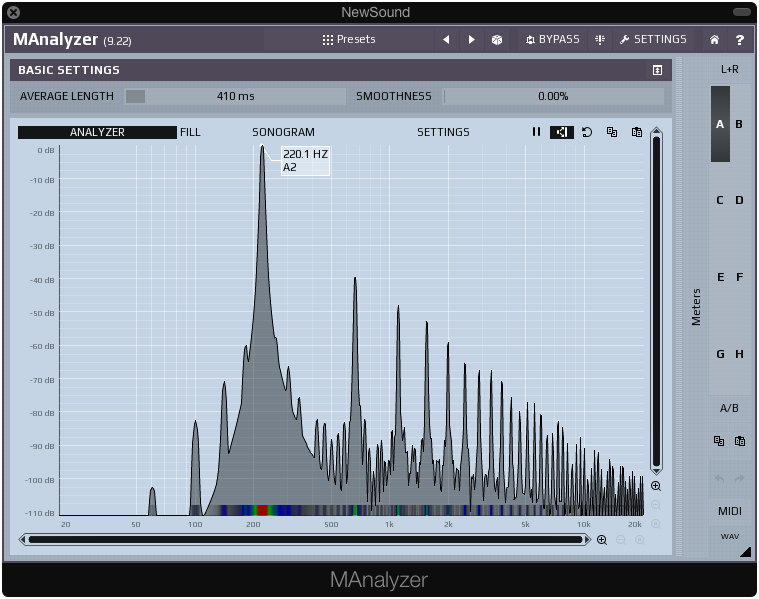Viewport: 759px width, 599px height.
Task: Adjust the AVERAGE LENGTH slider
Action: [235, 96]
